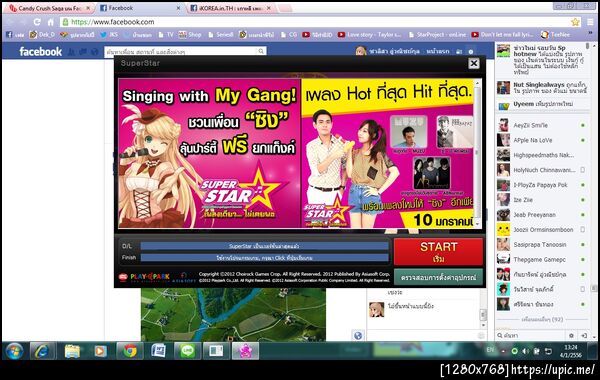Open chat options gear icon
The image size is (600, 380).
(x=571, y=335)
